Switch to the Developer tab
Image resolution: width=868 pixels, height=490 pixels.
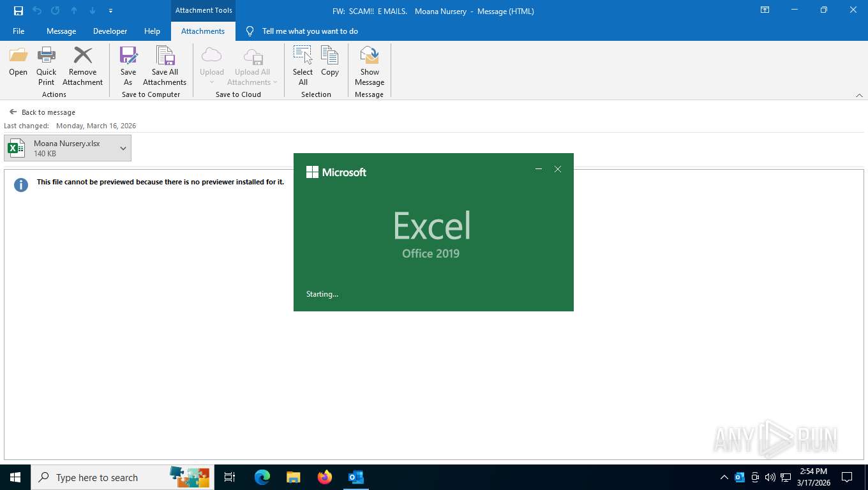point(110,31)
